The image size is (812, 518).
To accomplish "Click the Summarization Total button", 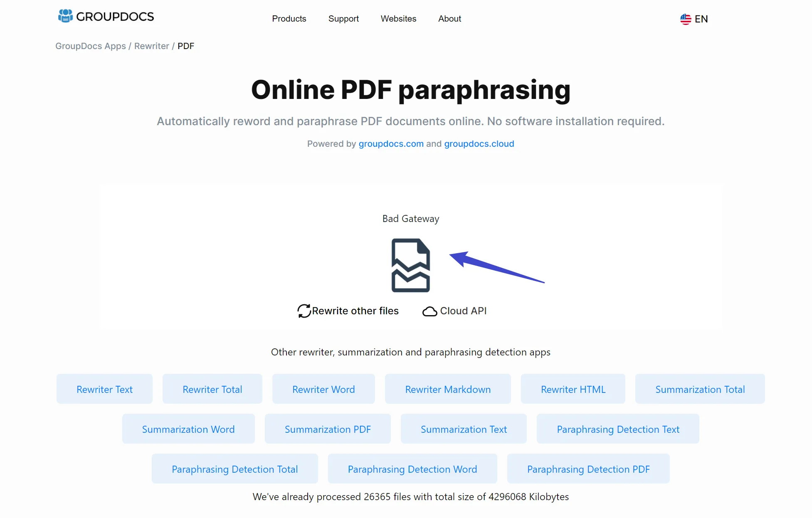I will 701,389.
